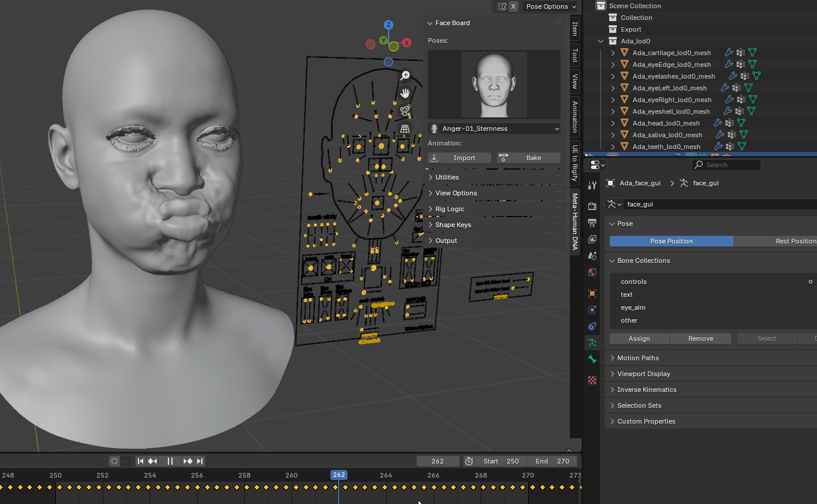Screen dimensions: 817x504
Task: Open the World properties globe icon
Action: (x=592, y=272)
